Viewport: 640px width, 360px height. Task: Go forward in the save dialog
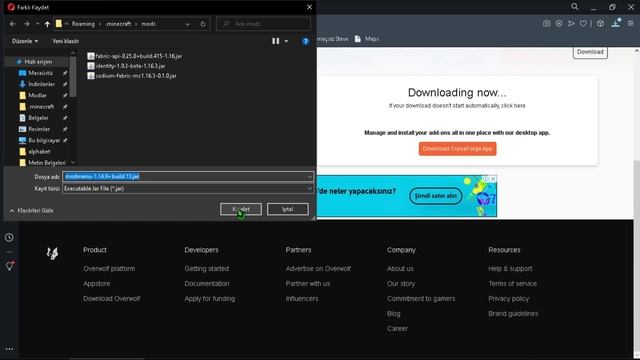click(27, 24)
